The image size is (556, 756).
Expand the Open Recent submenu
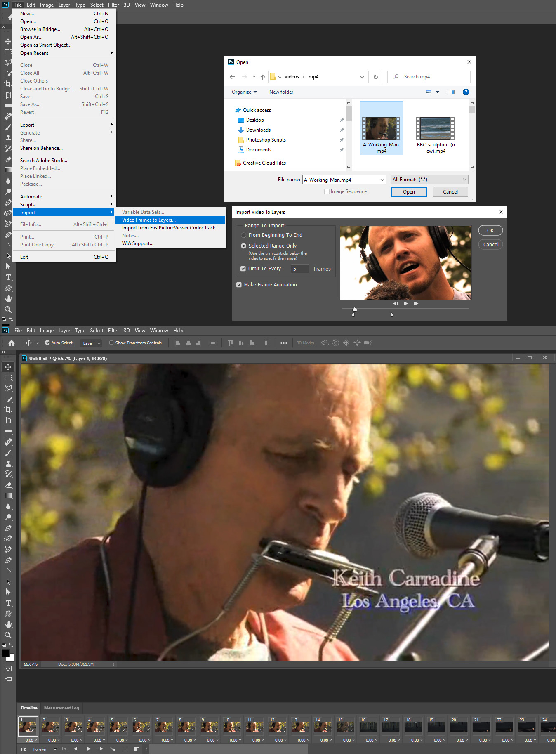pyautogui.click(x=64, y=53)
